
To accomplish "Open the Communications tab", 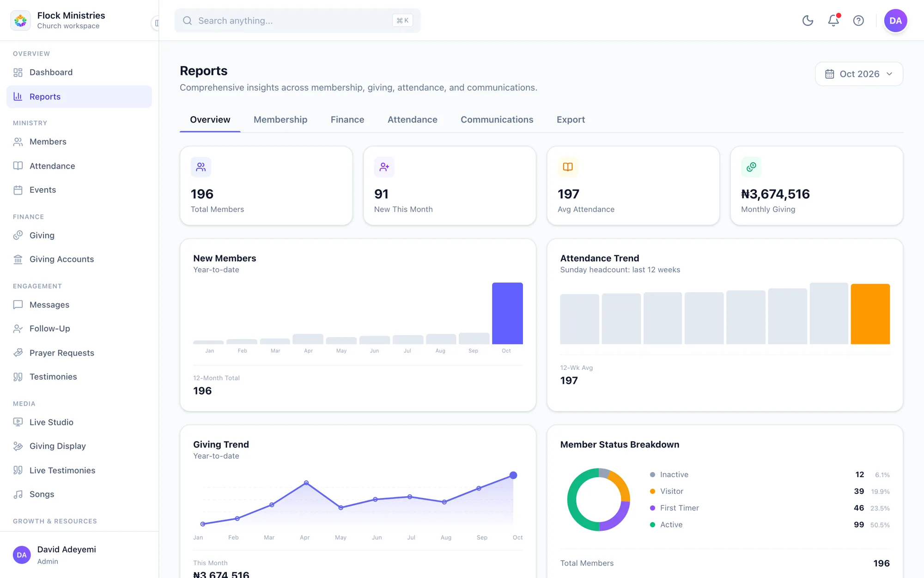I will (497, 120).
